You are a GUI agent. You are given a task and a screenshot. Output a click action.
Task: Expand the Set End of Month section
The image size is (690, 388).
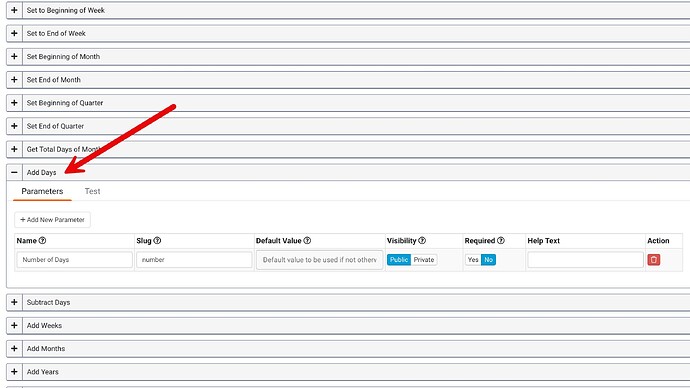click(14, 80)
